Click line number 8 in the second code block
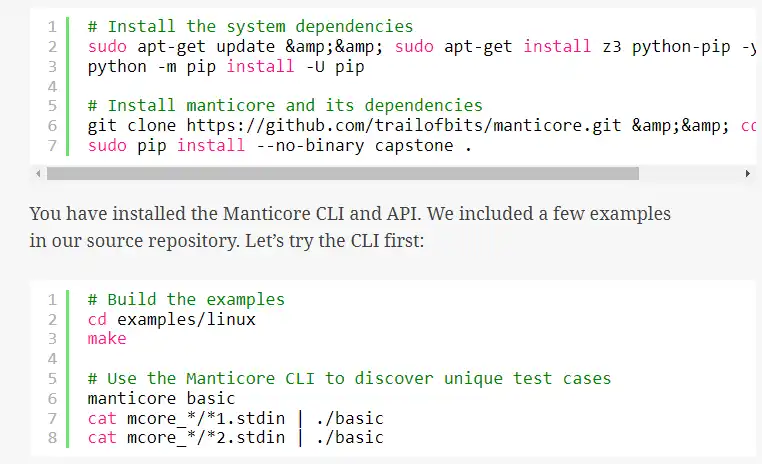Image resolution: width=762 pixels, height=464 pixels. click(x=52, y=438)
